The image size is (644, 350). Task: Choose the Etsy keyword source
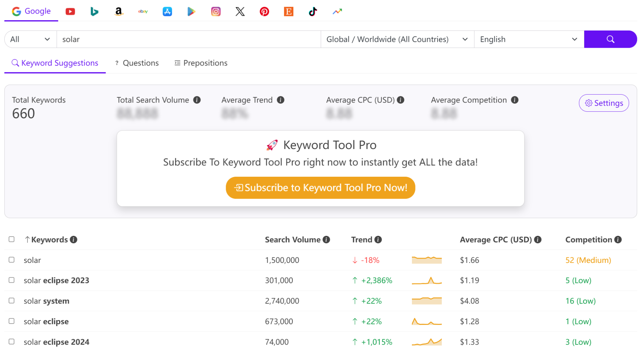pos(289,12)
